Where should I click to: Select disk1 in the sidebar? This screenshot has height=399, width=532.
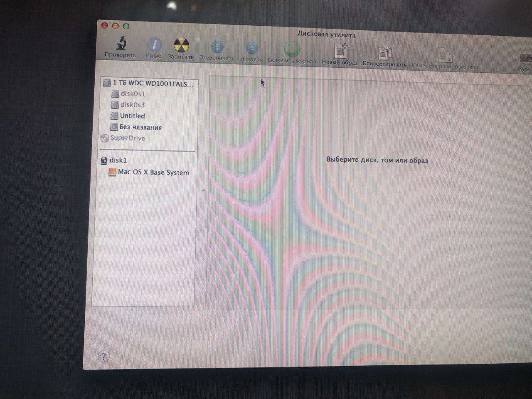click(114, 160)
